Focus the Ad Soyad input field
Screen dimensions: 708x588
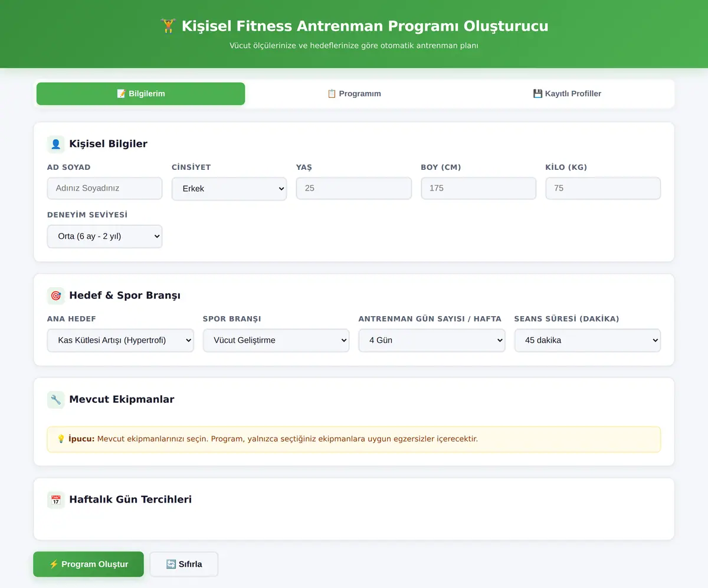104,189
